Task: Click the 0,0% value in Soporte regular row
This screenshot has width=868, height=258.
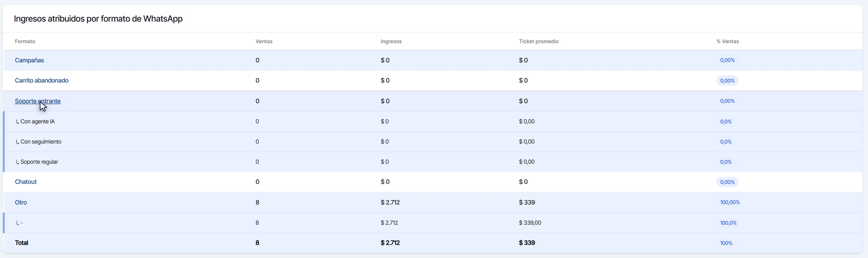Action: point(726,162)
